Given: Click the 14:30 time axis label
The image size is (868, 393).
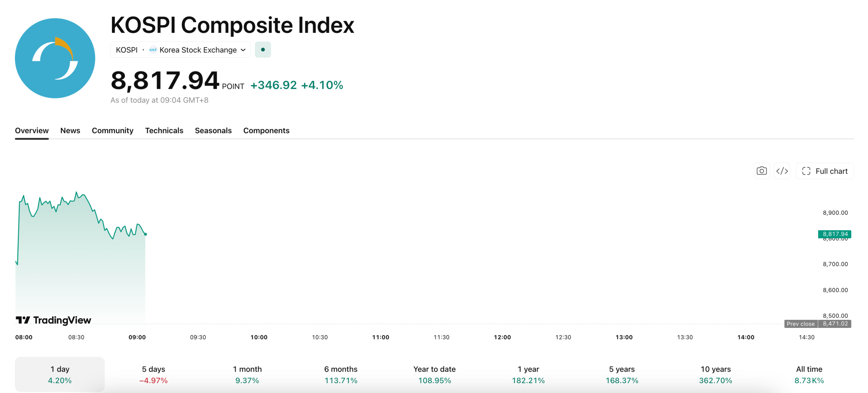Looking at the screenshot, I should tap(806, 337).
